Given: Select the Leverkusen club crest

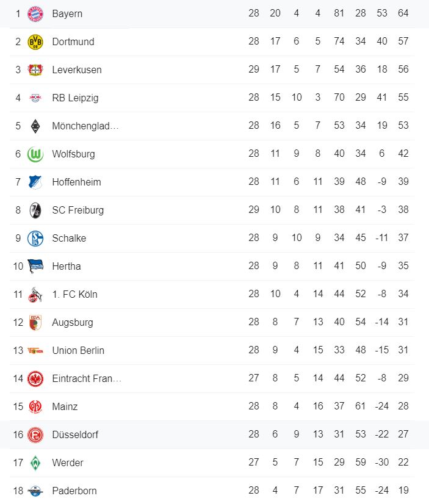Looking at the screenshot, I should 35,70.
